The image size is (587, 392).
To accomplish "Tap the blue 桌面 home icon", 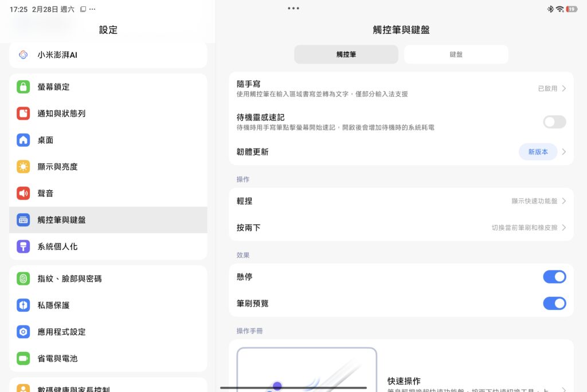I will click(24, 140).
